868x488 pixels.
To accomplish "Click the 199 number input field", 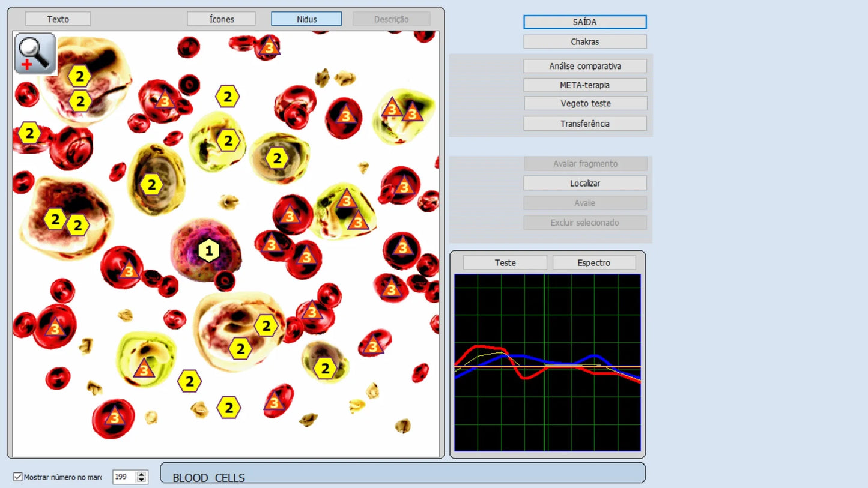I will [124, 477].
